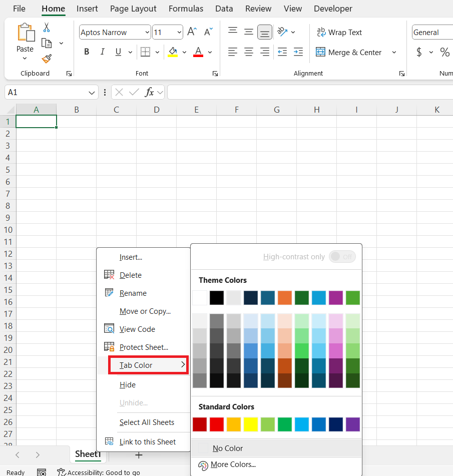Apply cell borders icon
Image resolution: width=453 pixels, height=476 pixels.
[x=145, y=52]
